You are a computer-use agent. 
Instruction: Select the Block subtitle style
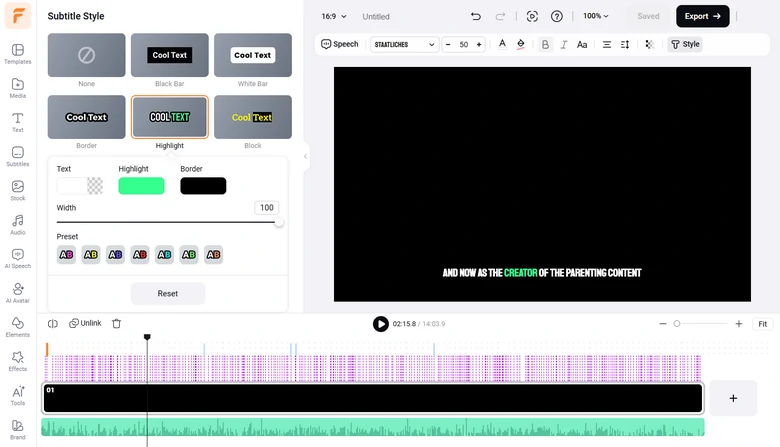coord(253,117)
